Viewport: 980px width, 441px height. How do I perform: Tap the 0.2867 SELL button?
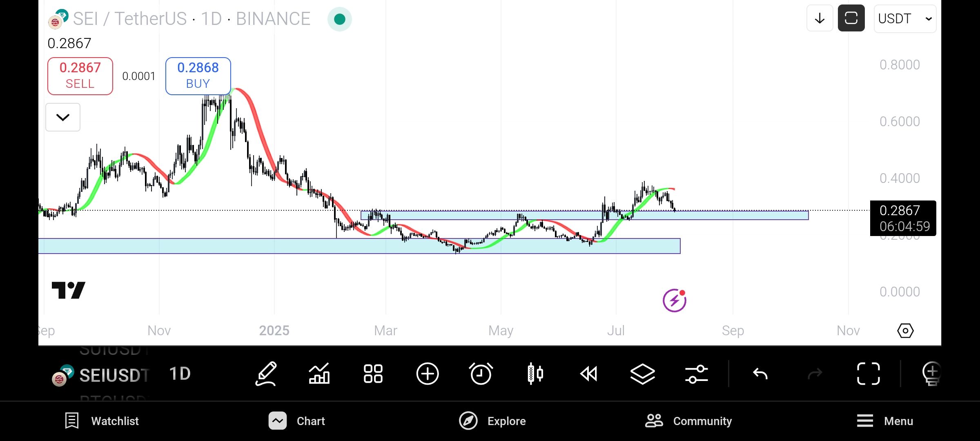80,76
